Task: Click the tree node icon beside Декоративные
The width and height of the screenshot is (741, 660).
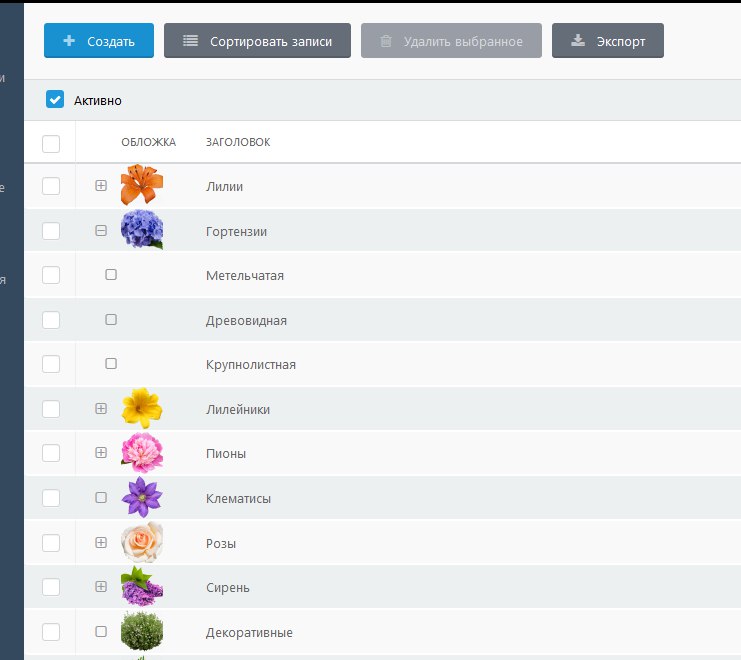Action: point(101,631)
